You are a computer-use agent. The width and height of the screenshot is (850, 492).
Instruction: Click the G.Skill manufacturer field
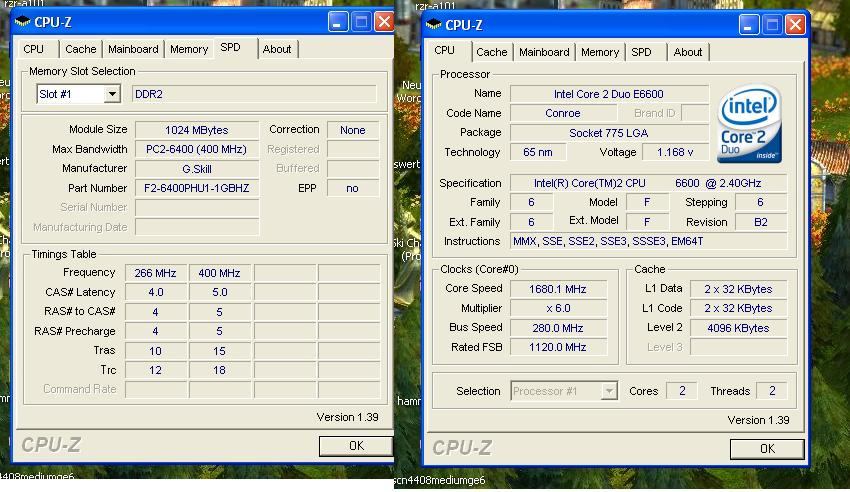pos(197,169)
